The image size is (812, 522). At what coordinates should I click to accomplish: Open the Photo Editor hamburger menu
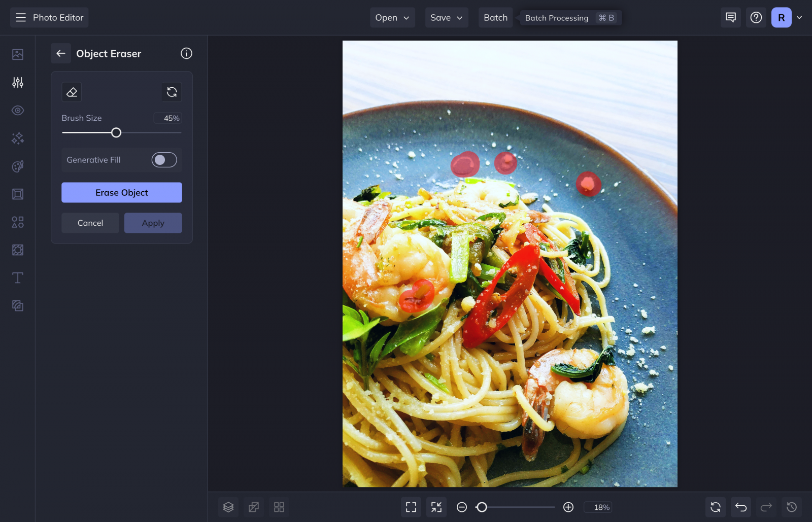click(20, 17)
